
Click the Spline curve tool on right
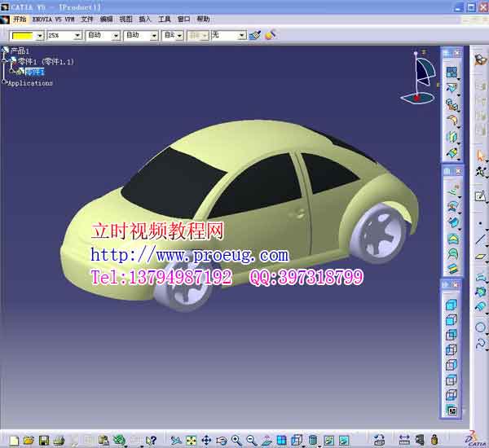480,343
